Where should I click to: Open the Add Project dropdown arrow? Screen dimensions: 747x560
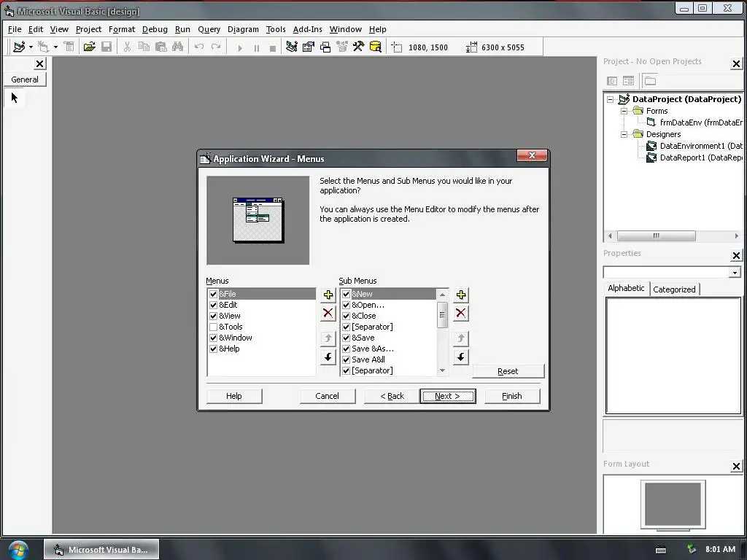(x=31, y=47)
